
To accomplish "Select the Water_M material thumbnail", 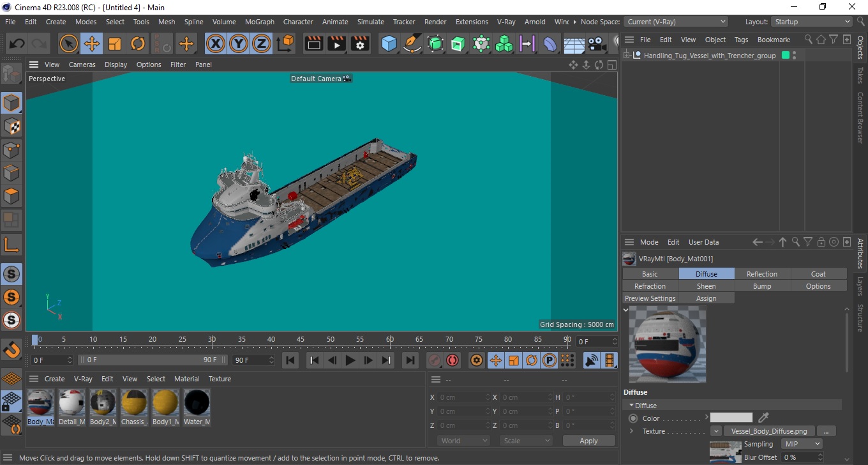I will pyautogui.click(x=197, y=407).
